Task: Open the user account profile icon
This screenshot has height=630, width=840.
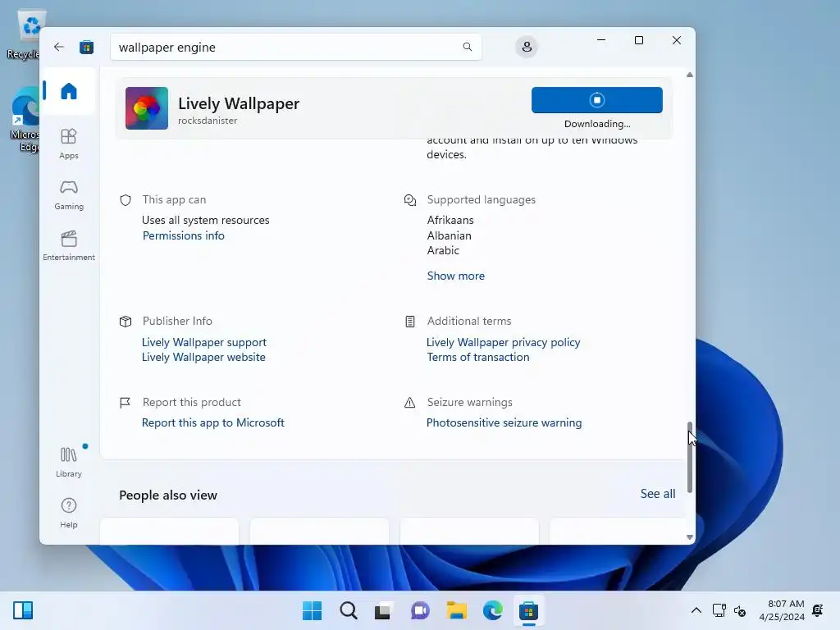Action: tap(527, 47)
